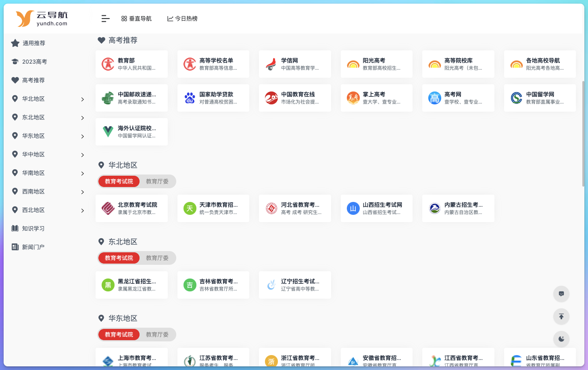This screenshot has height=370, width=588.
Task: Click the 掌上高考 golden icon
Action: coord(353,98)
